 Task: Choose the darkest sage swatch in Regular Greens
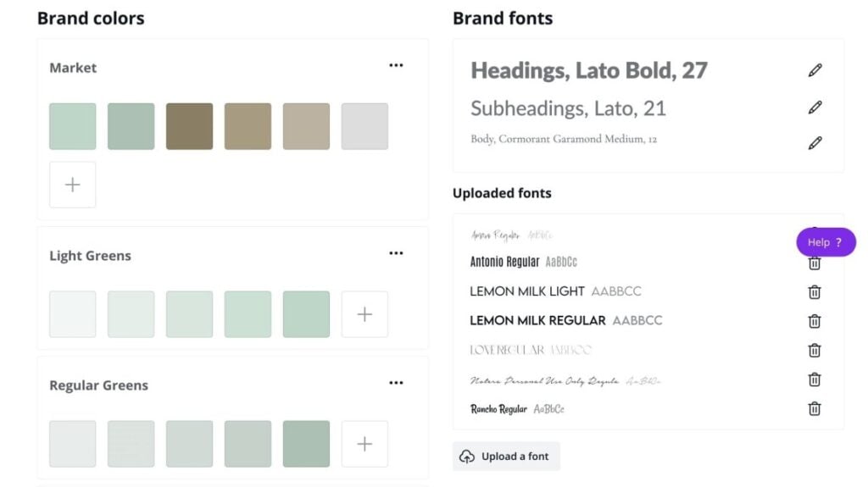click(306, 444)
